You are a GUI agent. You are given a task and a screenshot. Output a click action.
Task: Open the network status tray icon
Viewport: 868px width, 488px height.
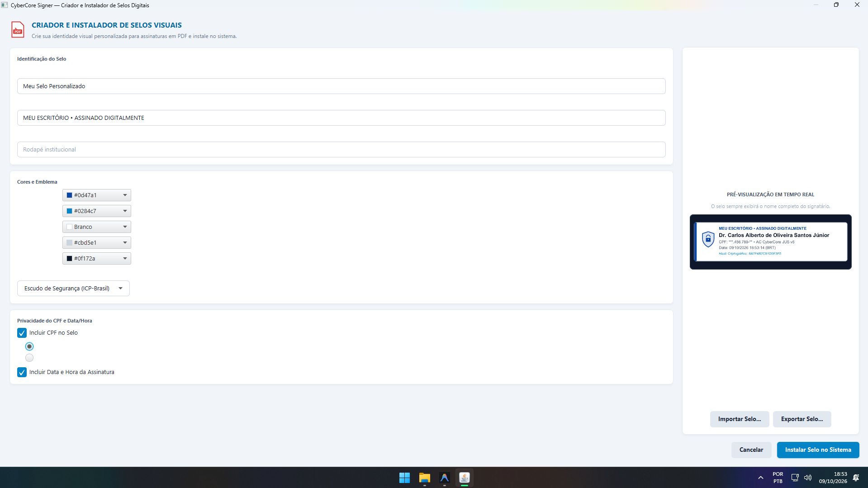(795, 478)
